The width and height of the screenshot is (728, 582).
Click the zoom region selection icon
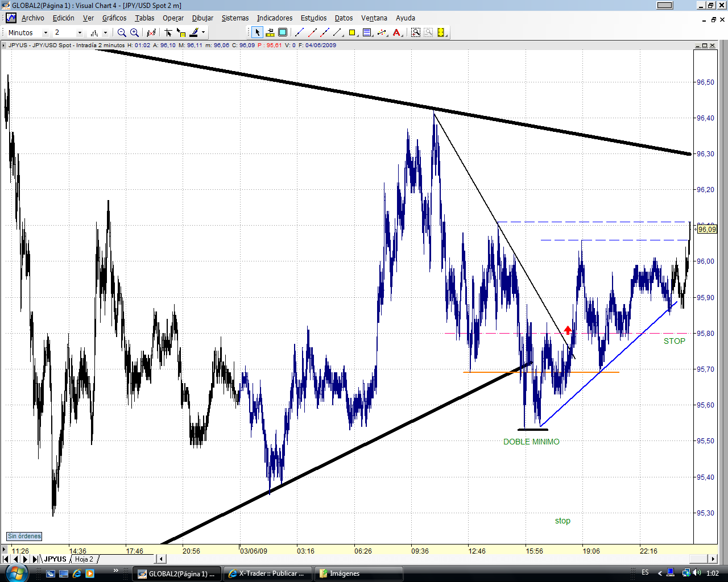pos(416,33)
